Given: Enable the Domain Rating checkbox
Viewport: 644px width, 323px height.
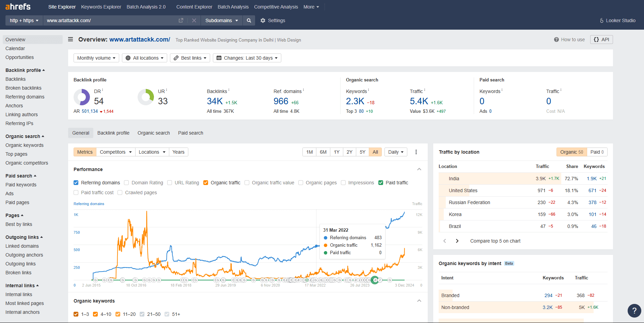Looking at the screenshot, I should point(126,183).
